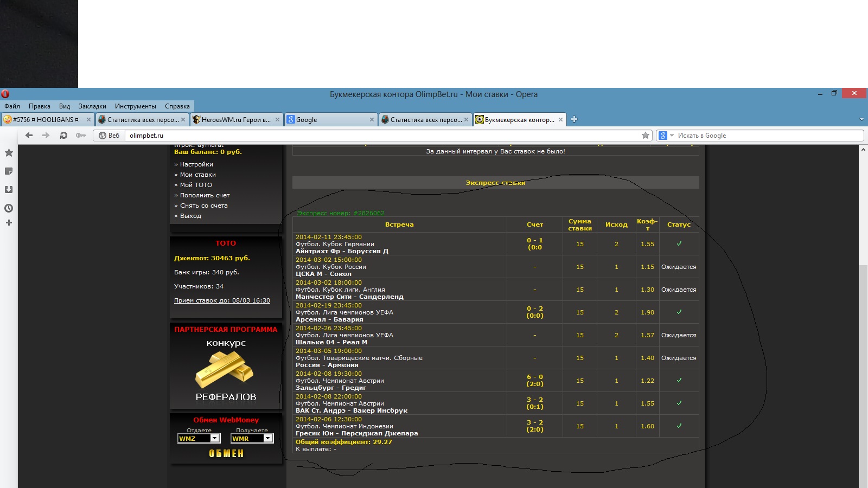The height and width of the screenshot is (488, 868).
Task: Go forward to the next page
Action: (46, 136)
